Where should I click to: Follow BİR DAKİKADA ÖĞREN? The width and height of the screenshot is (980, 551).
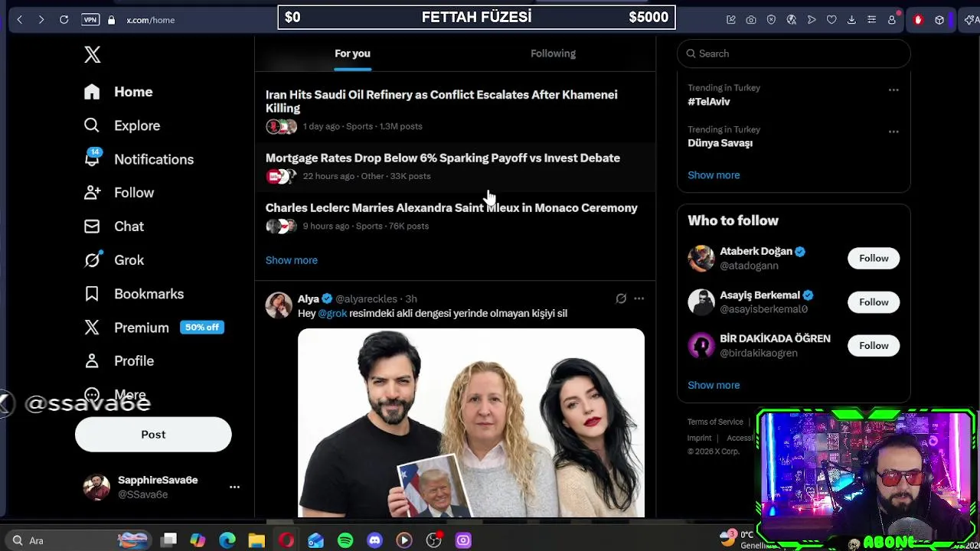pyautogui.click(x=874, y=345)
